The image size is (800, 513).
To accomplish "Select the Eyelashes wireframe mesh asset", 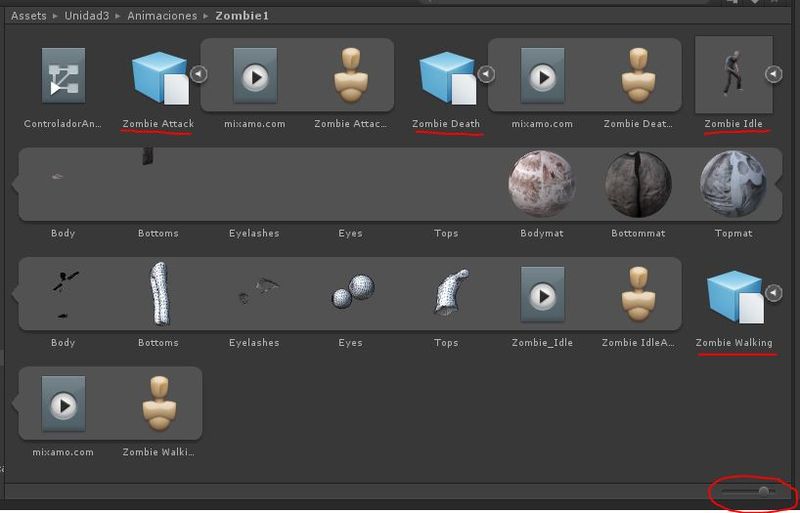I will point(259,290).
